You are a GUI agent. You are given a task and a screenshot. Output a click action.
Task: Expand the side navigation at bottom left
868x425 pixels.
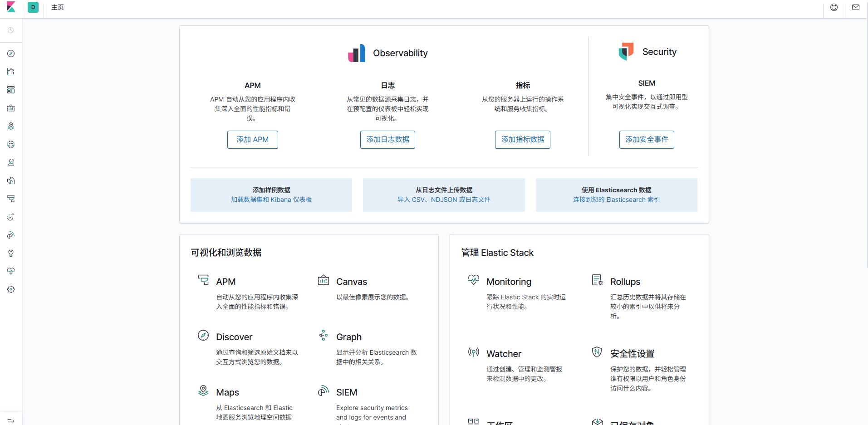(11, 421)
